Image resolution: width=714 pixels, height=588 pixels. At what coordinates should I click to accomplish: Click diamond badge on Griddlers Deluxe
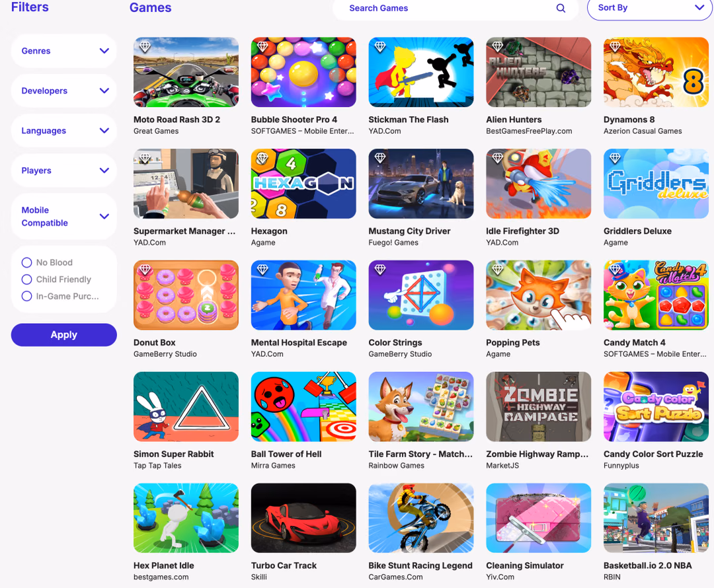pyautogui.click(x=615, y=158)
